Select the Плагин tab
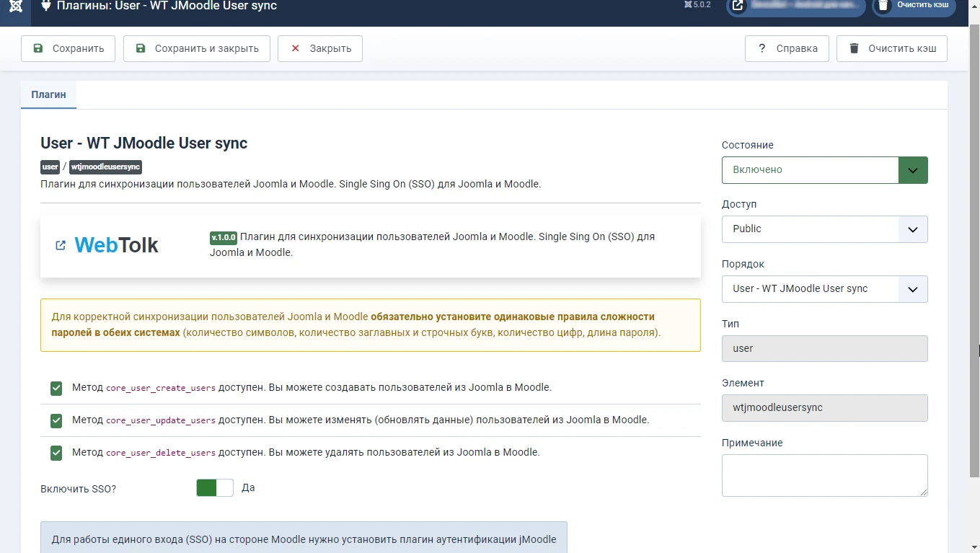980x553 pixels. [x=48, y=94]
